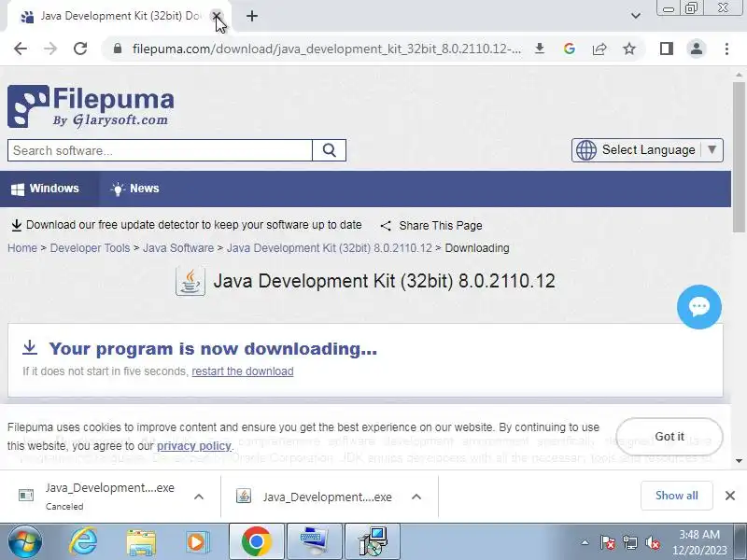Open the muted volume tray icon
Screen dimensions: 747x560
(x=652, y=542)
